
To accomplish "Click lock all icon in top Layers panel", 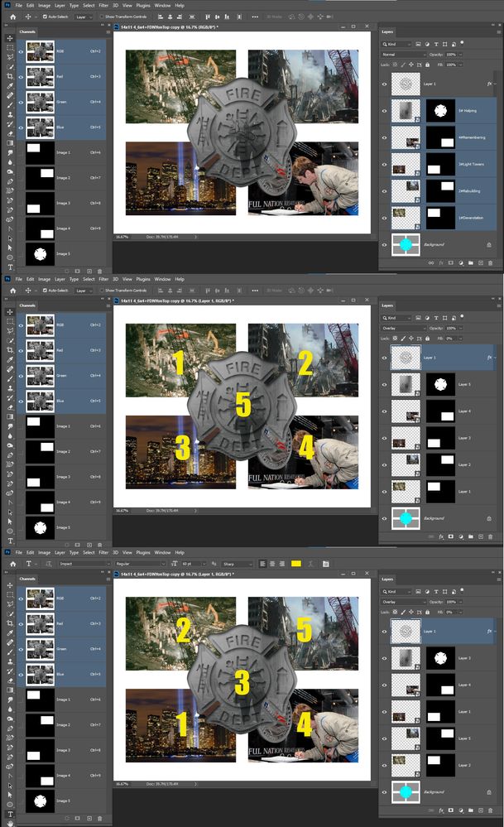I will coord(428,65).
